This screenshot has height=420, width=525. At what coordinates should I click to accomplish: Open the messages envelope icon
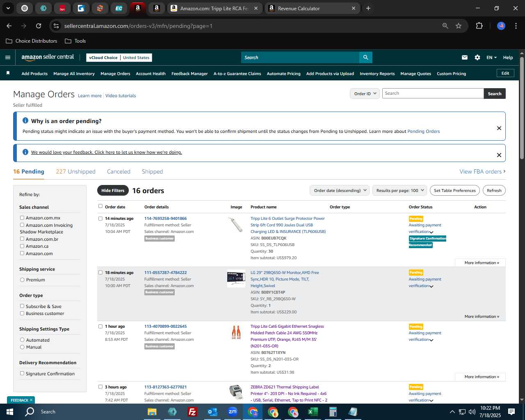pos(464,57)
